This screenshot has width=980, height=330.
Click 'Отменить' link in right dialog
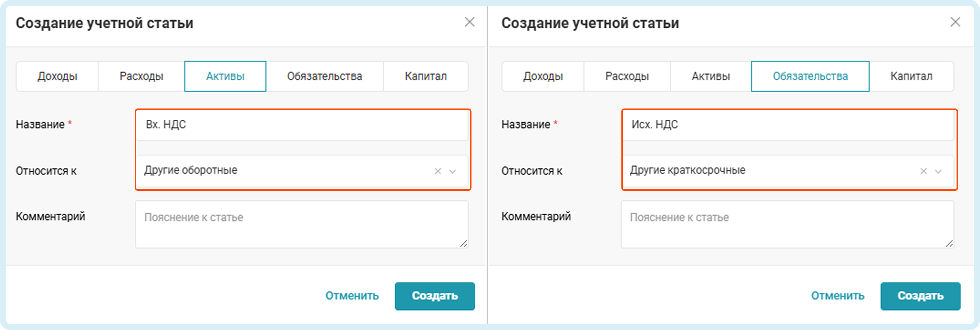(838, 296)
